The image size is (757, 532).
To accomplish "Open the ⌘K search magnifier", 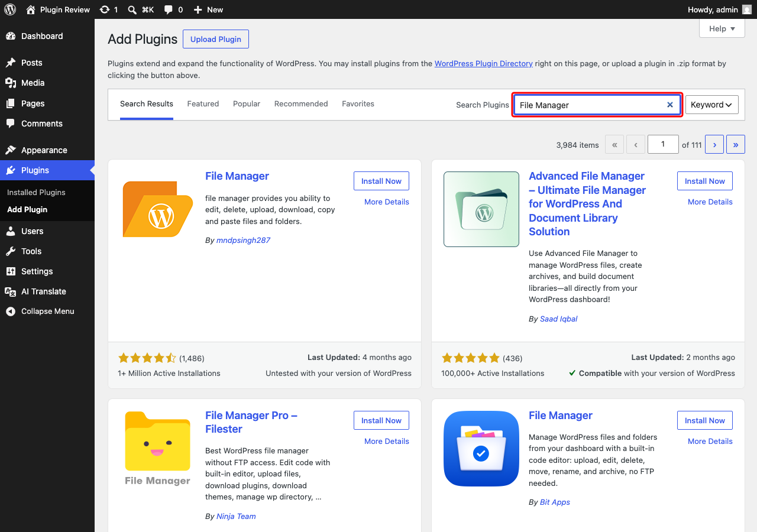I will tap(132, 9).
